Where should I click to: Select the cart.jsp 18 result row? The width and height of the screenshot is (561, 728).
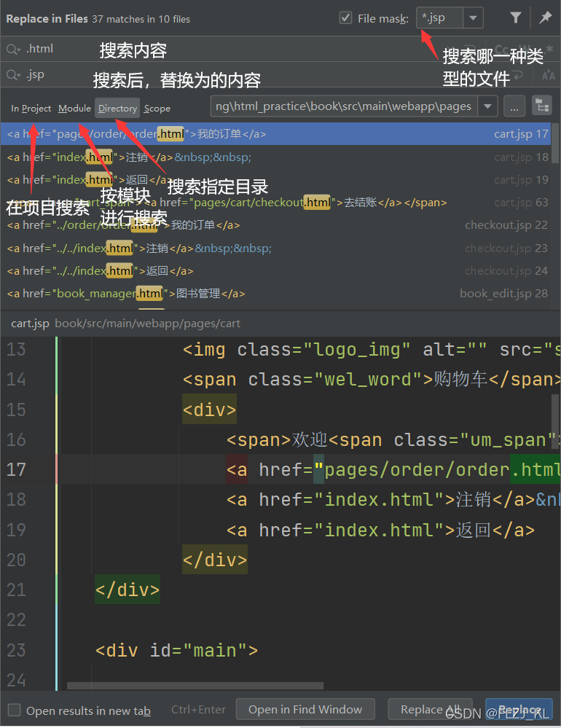[275, 157]
